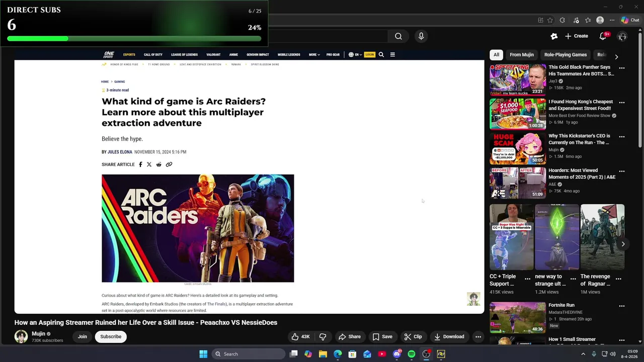Screen dimensions: 644x362
Task: Select the From Mujin filter chip
Action: click(522, 55)
